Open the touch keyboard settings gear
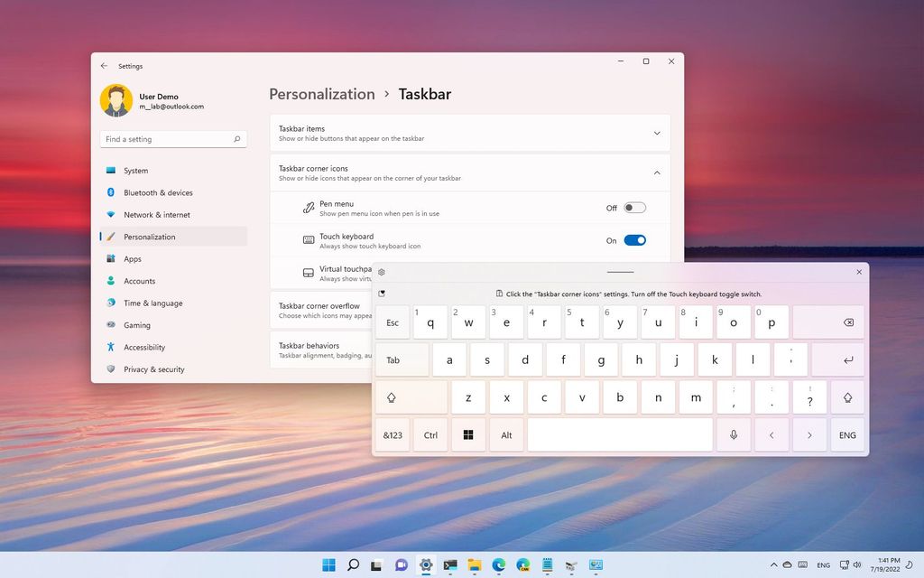 coord(381,272)
